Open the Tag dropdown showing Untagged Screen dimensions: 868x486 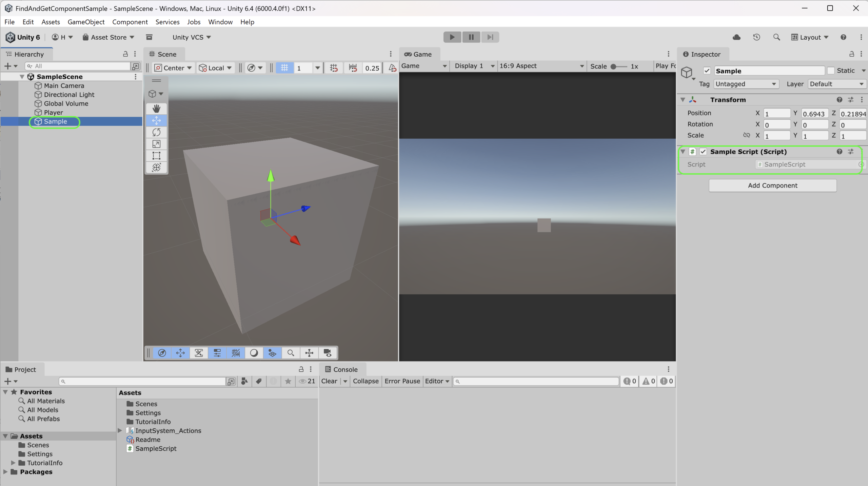(x=745, y=84)
